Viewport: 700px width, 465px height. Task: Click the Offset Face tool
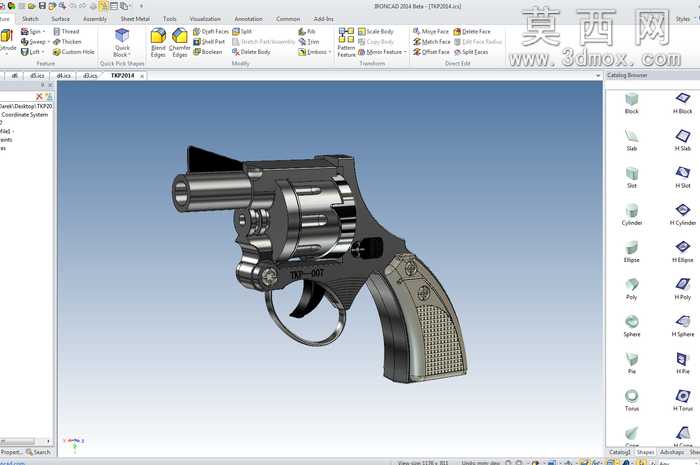(431, 52)
